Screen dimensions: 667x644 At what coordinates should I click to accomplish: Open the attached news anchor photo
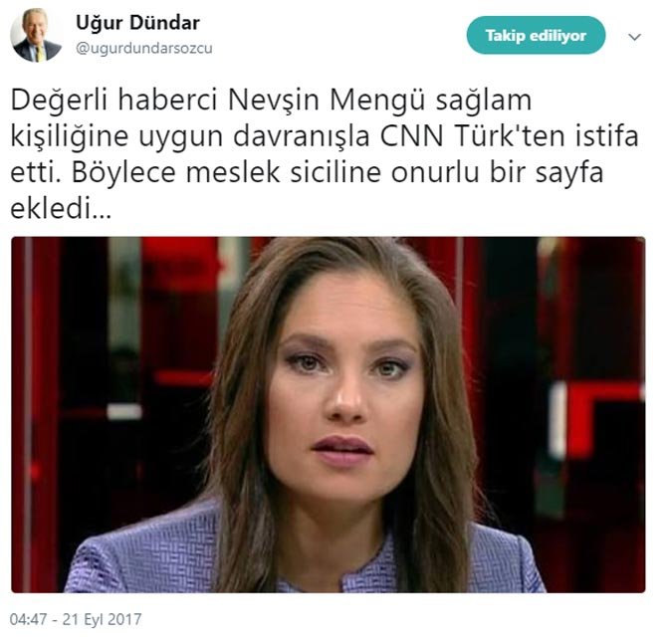328,415
